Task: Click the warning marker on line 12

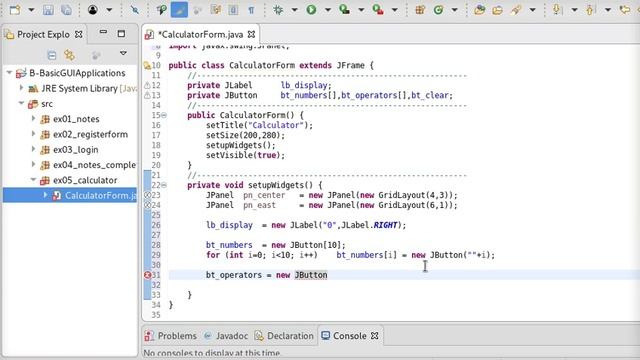Action: coord(147,85)
